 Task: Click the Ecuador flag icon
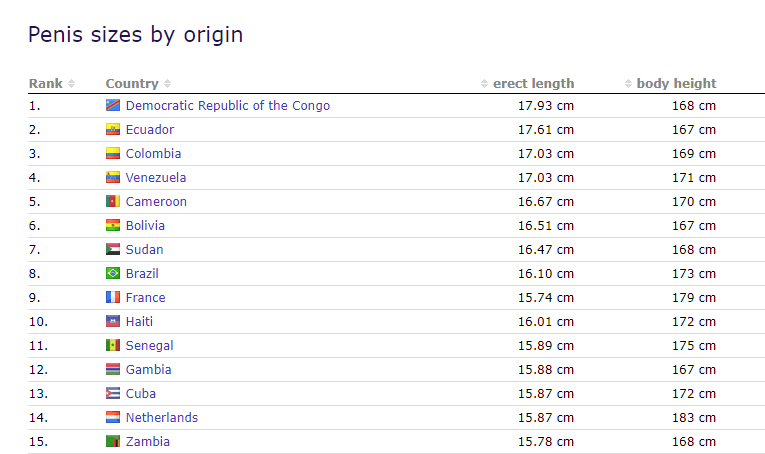(113, 130)
